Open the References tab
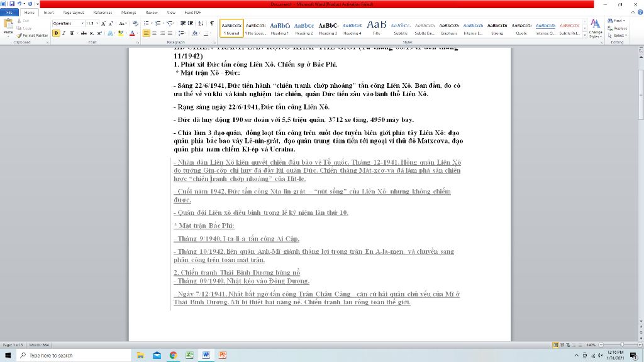Viewport: 644px width, 362px height. click(103, 13)
